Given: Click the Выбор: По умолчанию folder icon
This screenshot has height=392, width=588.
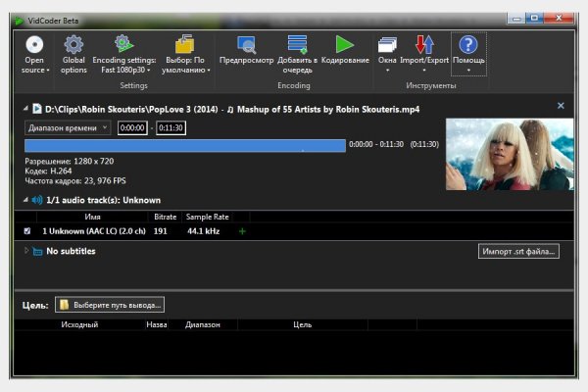Looking at the screenshot, I should 185,44.
